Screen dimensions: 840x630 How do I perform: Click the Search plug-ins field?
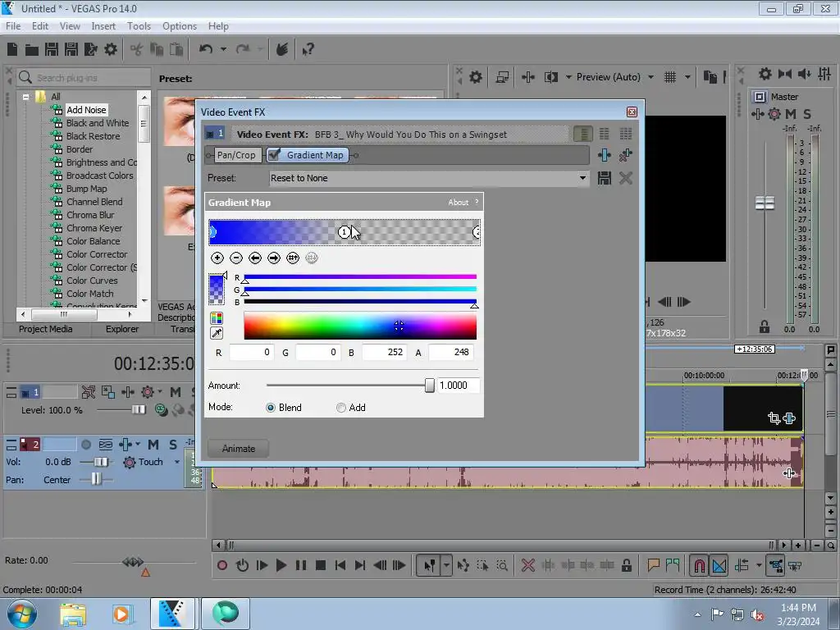(x=84, y=78)
